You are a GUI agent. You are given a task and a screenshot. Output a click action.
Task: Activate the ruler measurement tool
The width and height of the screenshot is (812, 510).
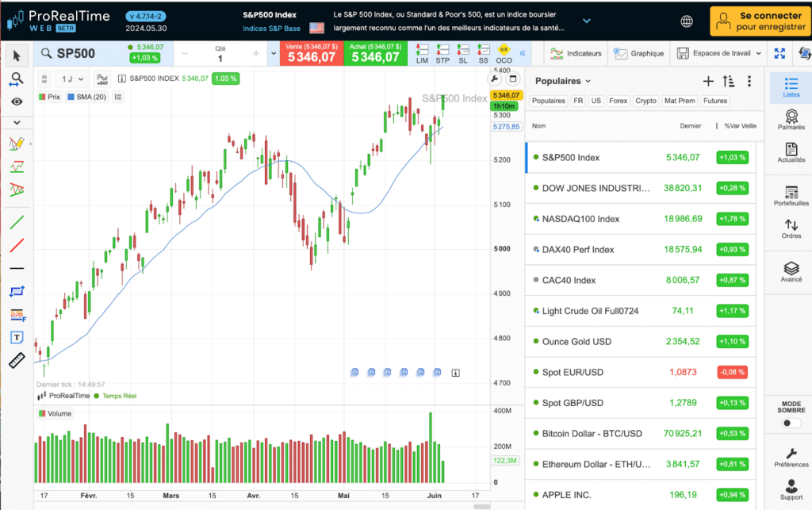(x=17, y=360)
